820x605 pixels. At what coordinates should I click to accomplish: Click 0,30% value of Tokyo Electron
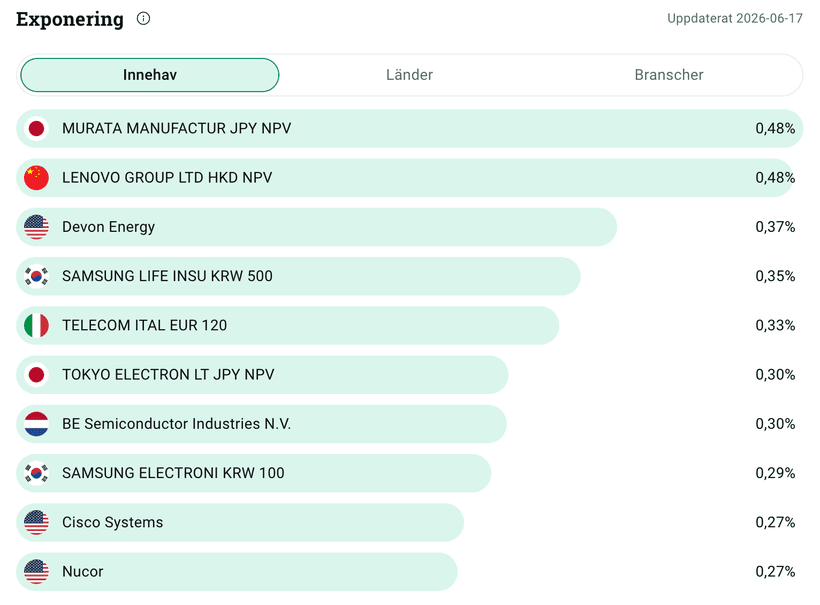[775, 374]
